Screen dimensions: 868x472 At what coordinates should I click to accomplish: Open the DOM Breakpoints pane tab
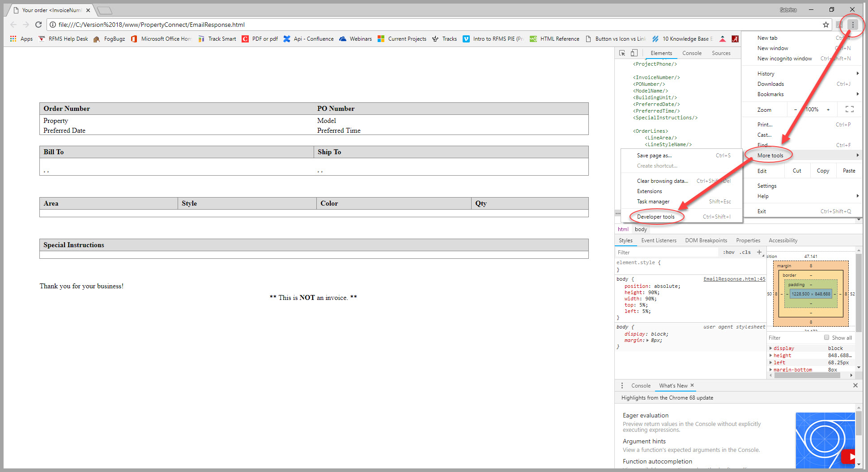[706, 240]
